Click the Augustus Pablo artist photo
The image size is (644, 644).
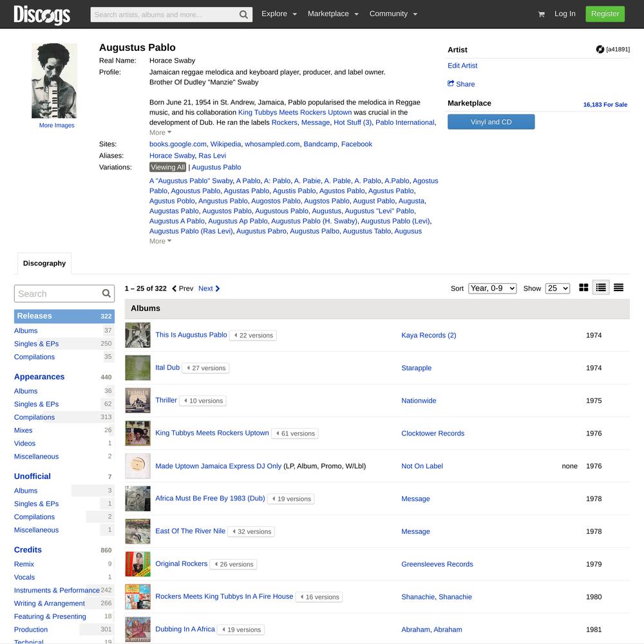pos(54,80)
